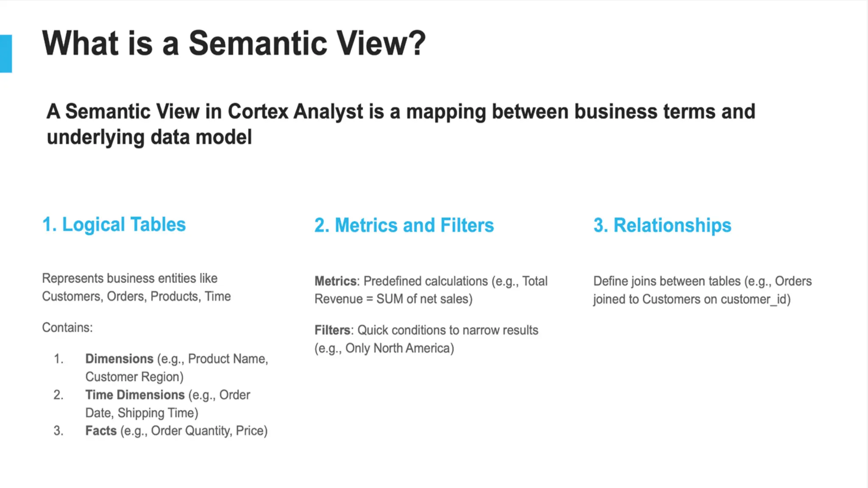Viewport: 868px width, 488px height.
Task: Click the "Only North America" example text
Action: tap(399, 348)
